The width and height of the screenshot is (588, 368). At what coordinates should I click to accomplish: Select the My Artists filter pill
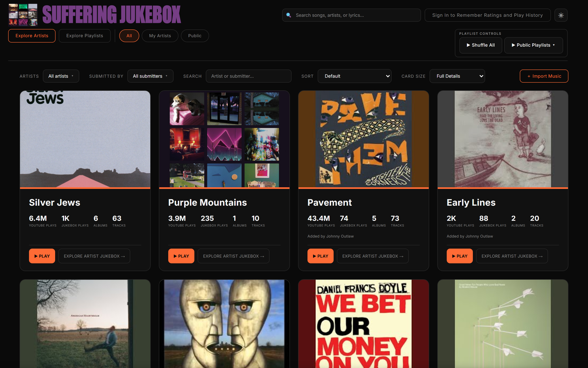[160, 36]
